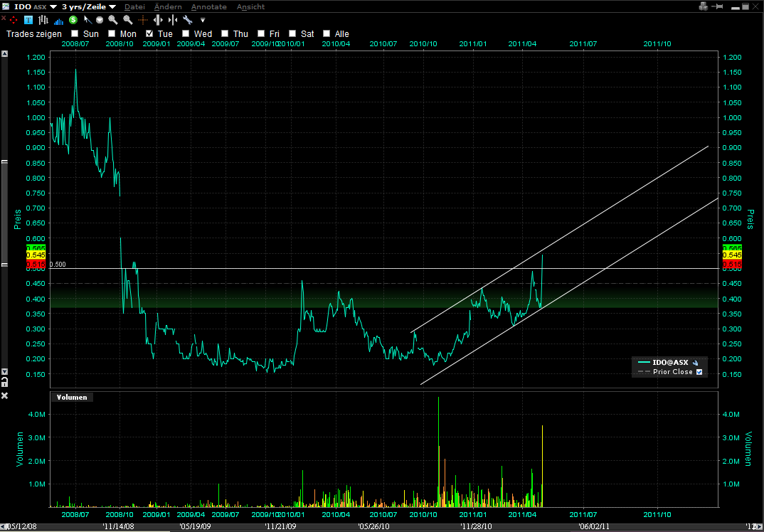Click the red 0.515 price tag on right axis

click(x=732, y=264)
